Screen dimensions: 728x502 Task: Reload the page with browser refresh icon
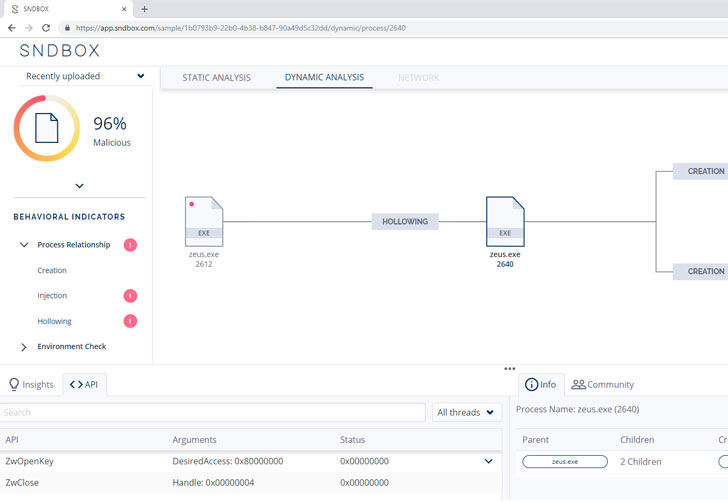(x=46, y=28)
